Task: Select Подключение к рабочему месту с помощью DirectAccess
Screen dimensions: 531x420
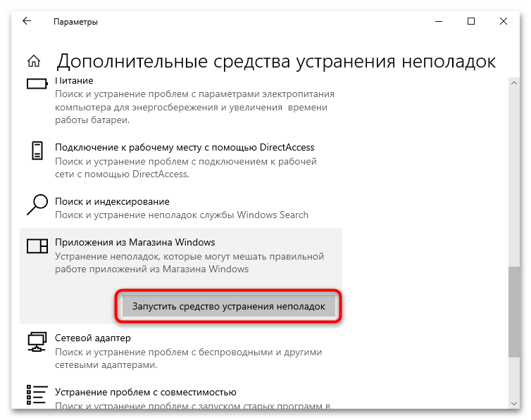Action: (185, 148)
